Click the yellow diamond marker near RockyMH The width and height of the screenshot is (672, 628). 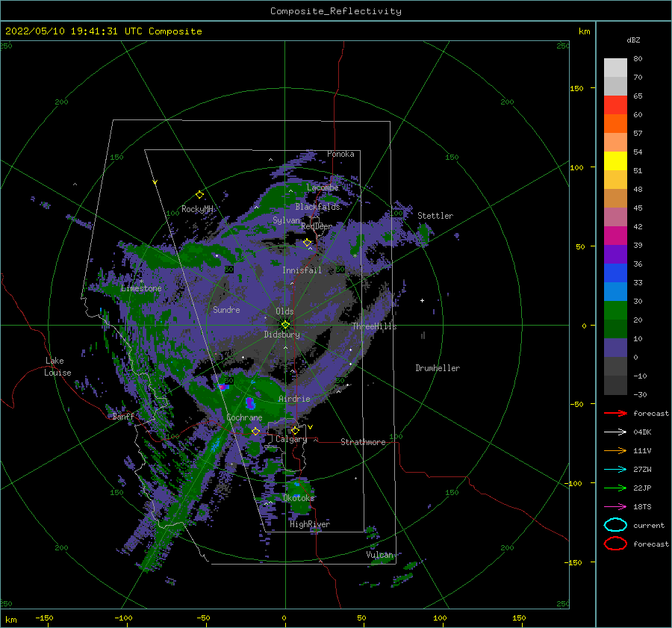pyautogui.click(x=199, y=195)
